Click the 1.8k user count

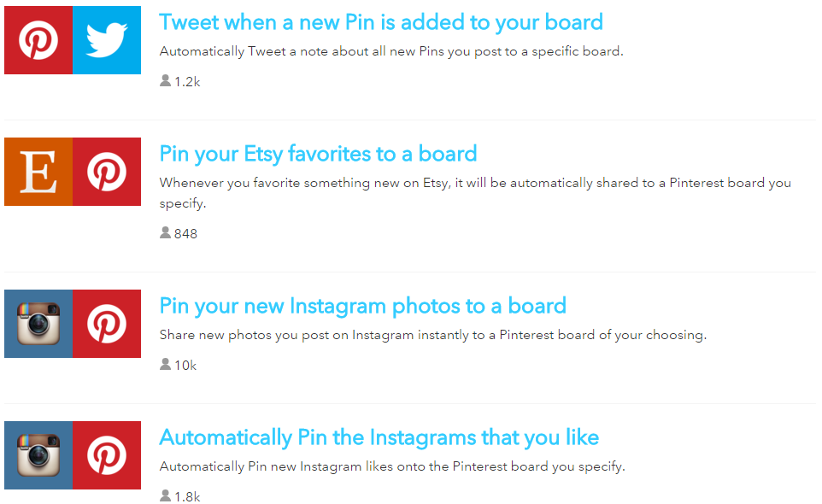click(187, 496)
